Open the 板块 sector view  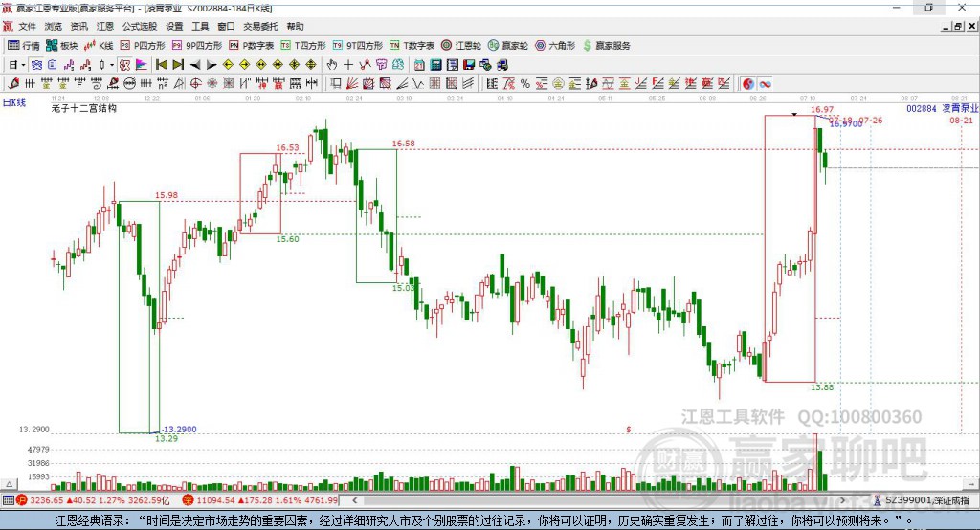click(x=61, y=46)
